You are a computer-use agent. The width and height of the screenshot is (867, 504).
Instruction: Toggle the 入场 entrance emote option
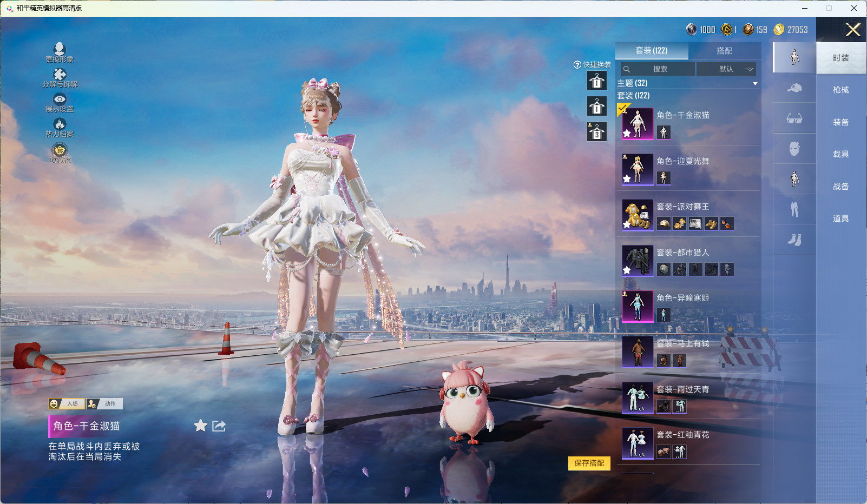[67, 404]
